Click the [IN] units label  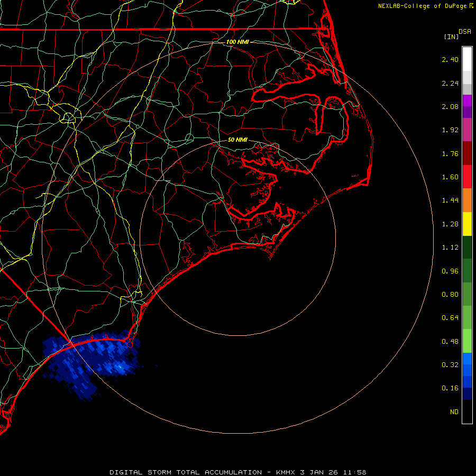451,37
